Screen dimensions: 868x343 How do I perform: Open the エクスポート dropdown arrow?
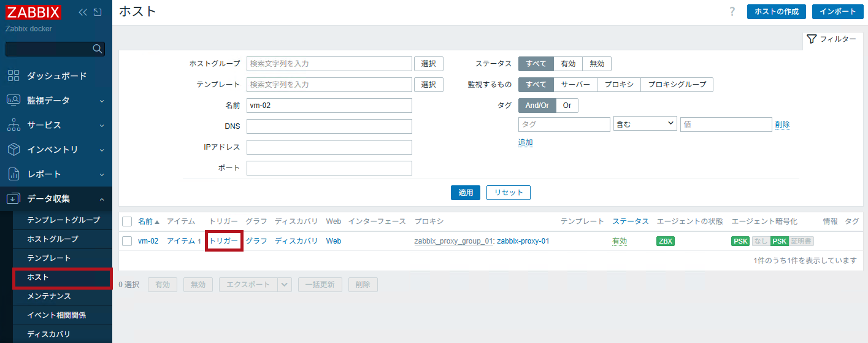tap(285, 285)
